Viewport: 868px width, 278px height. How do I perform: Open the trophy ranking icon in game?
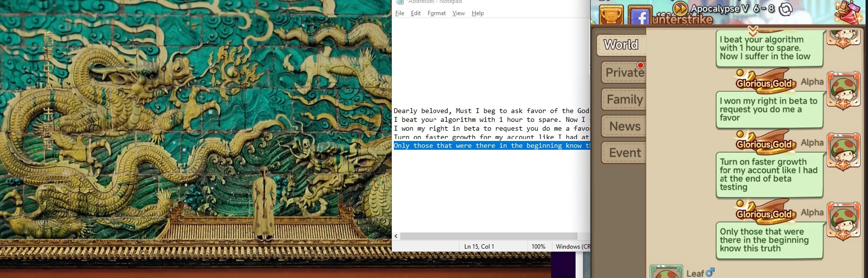611,15
